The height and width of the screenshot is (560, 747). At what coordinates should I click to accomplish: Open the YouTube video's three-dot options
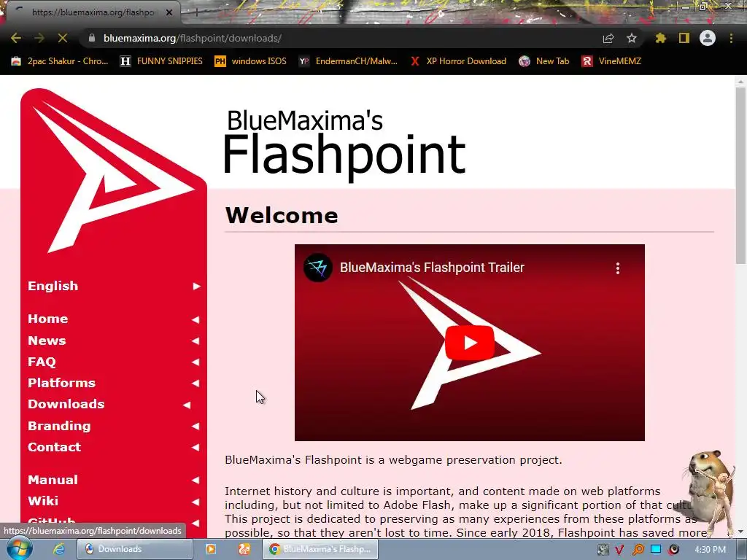click(618, 268)
